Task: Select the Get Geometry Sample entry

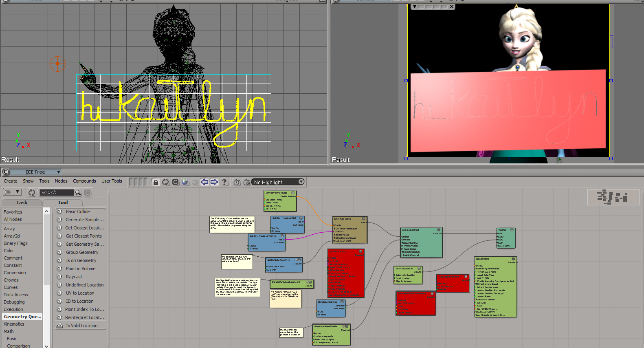Action: coord(85,244)
